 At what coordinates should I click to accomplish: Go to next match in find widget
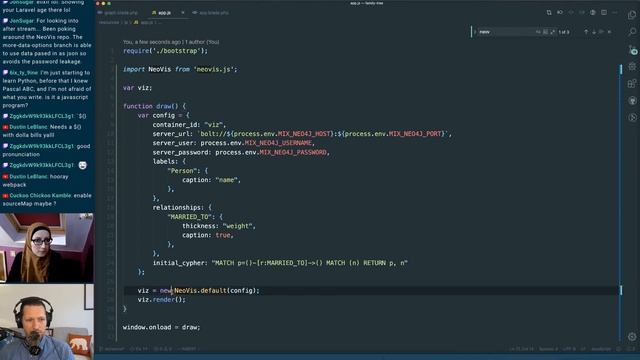[594, 32]
